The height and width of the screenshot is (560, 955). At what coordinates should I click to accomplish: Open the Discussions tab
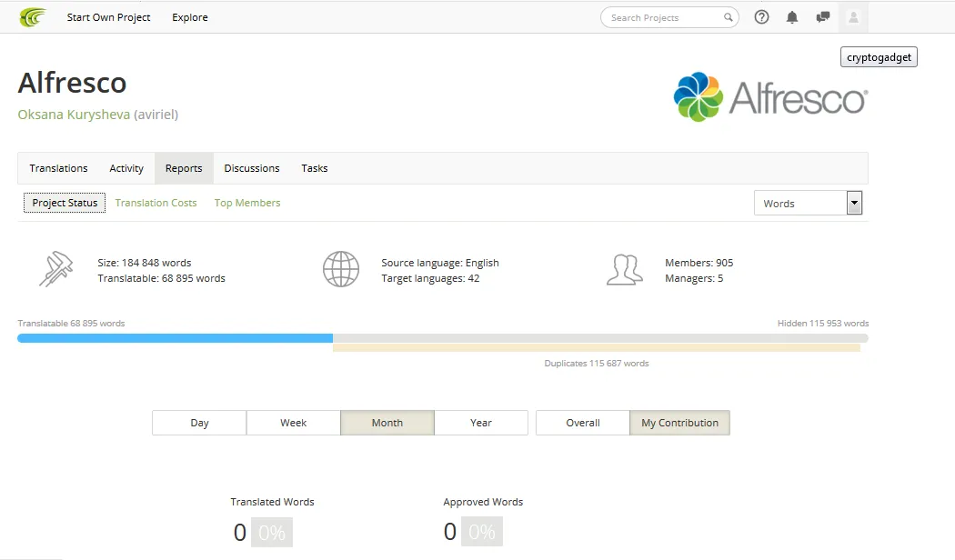click(252, 168)
